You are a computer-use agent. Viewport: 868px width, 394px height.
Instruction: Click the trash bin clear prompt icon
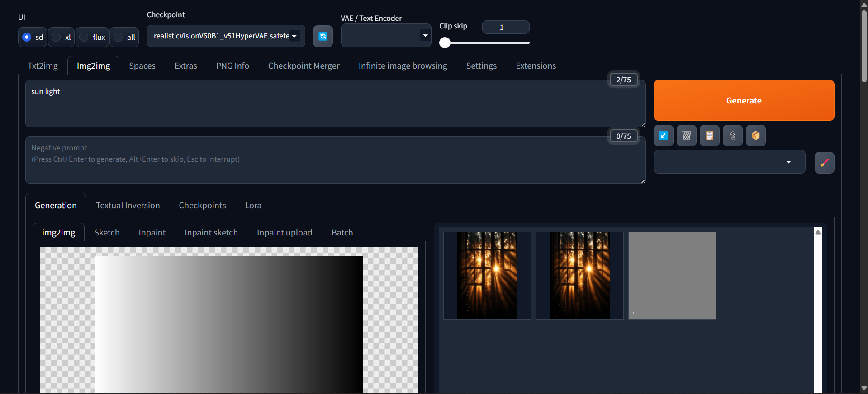(686, 136)
